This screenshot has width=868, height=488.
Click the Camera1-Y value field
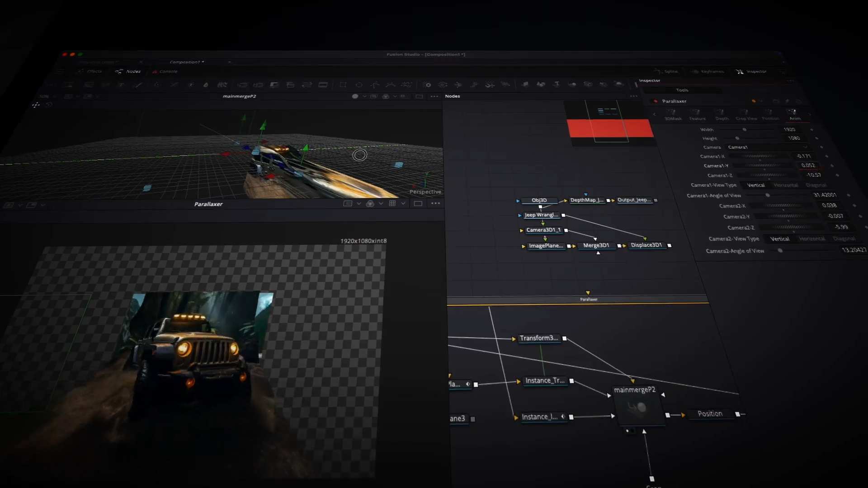point(808,165)
